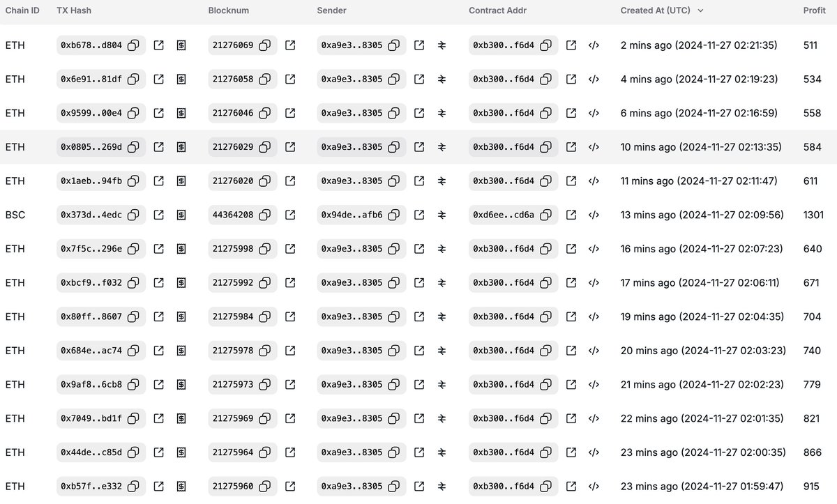Image resolution: width=837 pixels, height=504 pixels.
Task: Copy block number 21275960
Action: coord(265,487)
